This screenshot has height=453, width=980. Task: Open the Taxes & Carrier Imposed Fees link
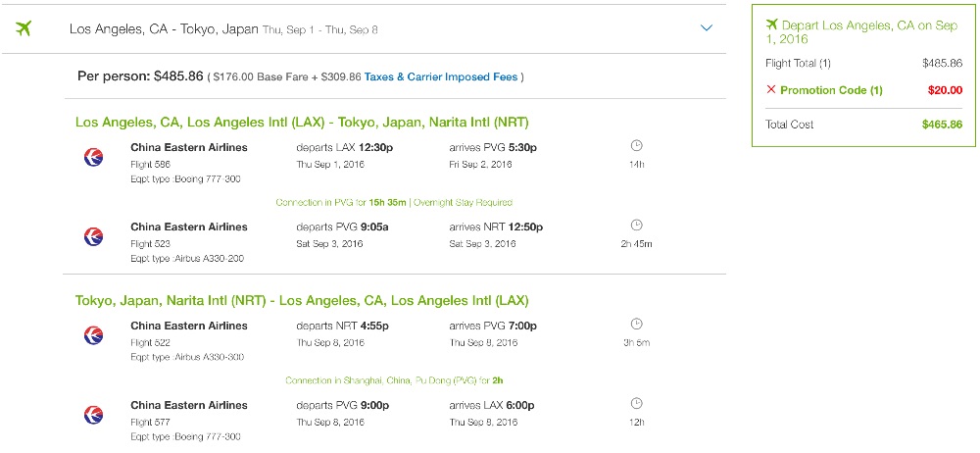(x=443, y=76)
